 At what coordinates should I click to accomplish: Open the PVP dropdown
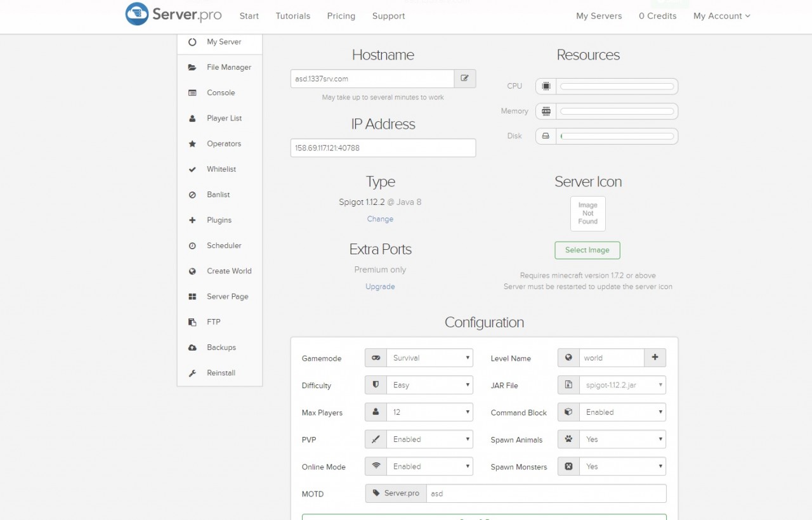click(x=429, y=439)
